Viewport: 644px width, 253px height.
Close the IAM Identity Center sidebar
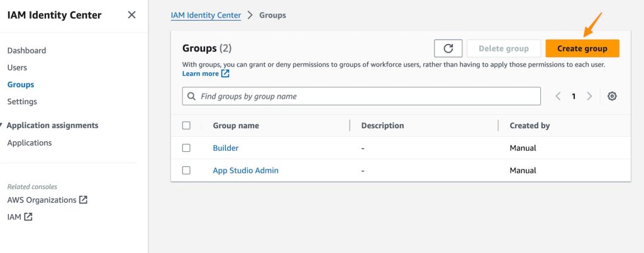pyautogui.click(x=131, y=15)
